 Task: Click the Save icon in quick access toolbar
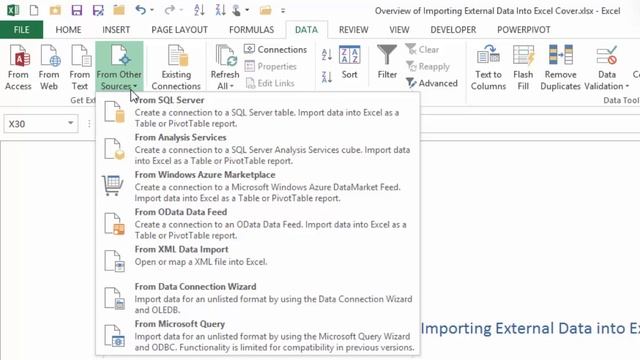tap(77, 10)
